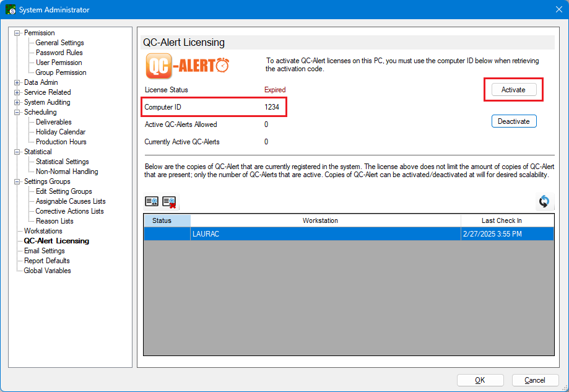Image resolution: width=569 pixels, height=392 pixels.
Task: Click the 2/27/2025 3:55 PM cell
Action: point(507,234)
